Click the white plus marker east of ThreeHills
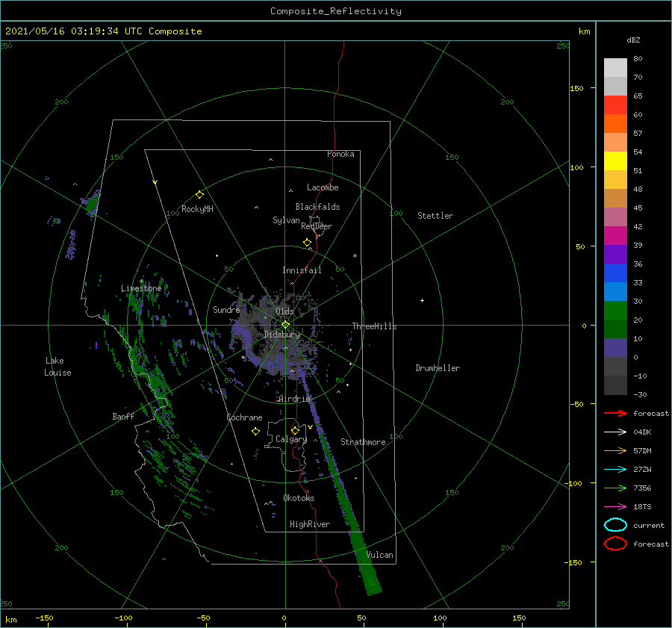The height and width of the screenshot is (628, 672). tap(422, 300)
